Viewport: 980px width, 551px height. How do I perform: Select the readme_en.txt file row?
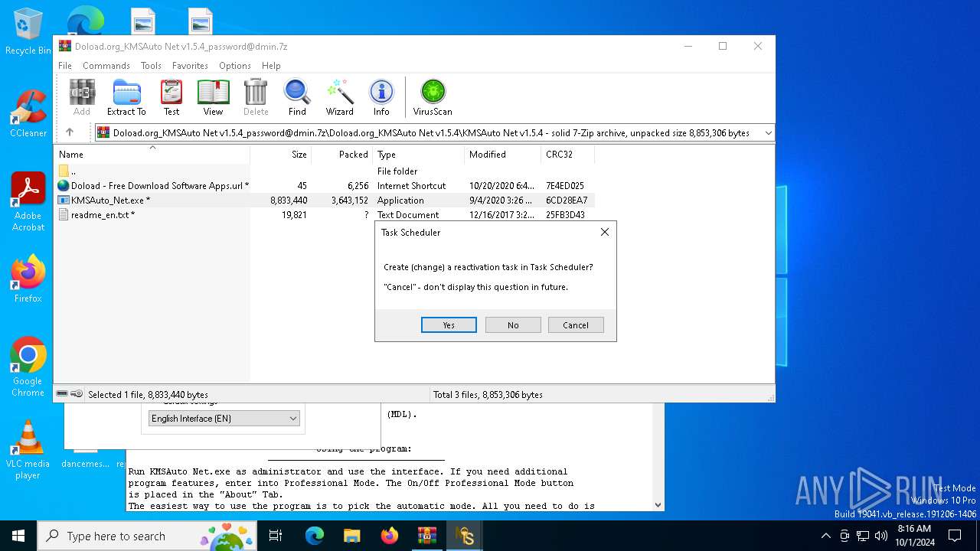(325, 215)
